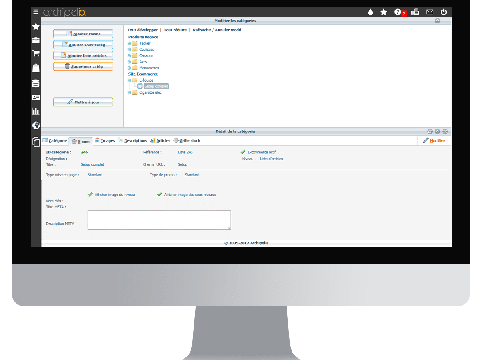Click the first icon in detail panel header

click(x=430, y=131)
